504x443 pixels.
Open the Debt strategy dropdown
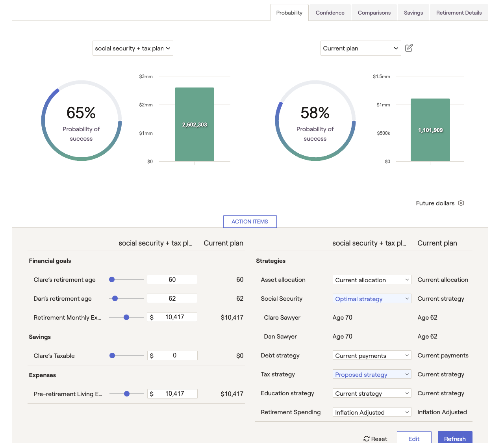coord(372,356)
